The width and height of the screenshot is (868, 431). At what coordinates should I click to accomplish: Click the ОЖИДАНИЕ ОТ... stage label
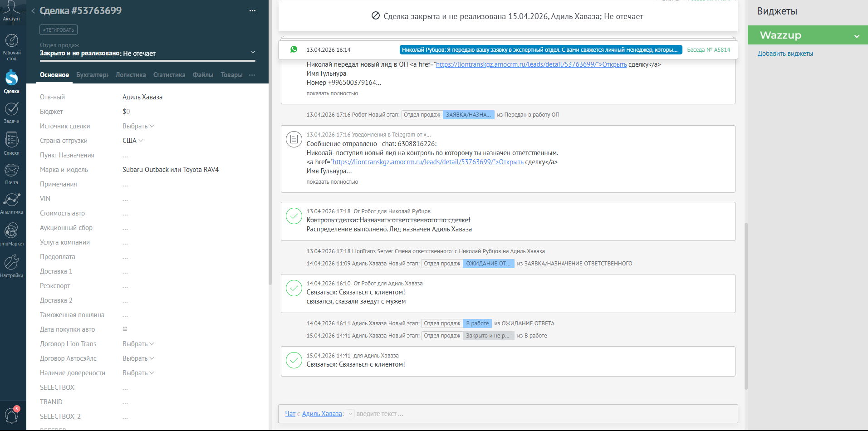click(x=488, y=264)
